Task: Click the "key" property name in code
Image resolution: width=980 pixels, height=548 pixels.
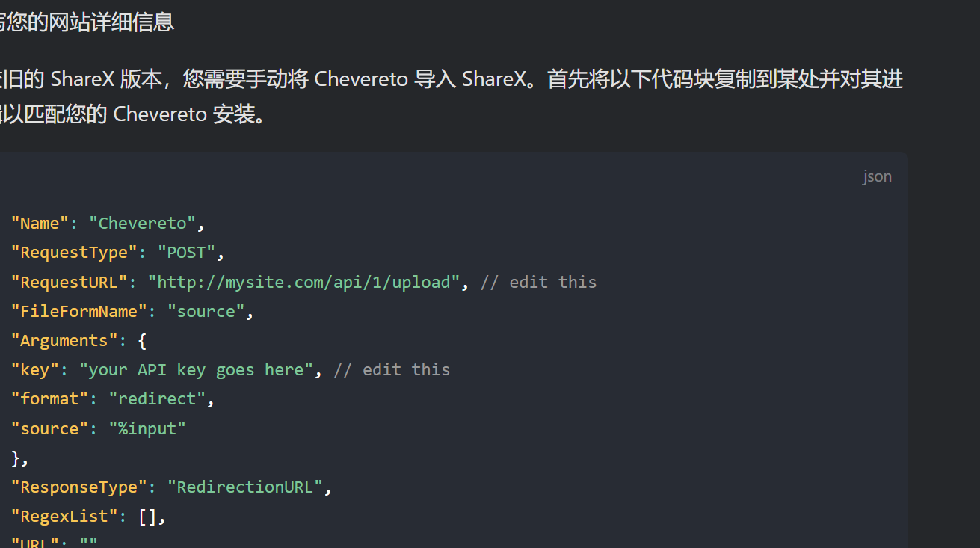Action: [x=34, y=369]
